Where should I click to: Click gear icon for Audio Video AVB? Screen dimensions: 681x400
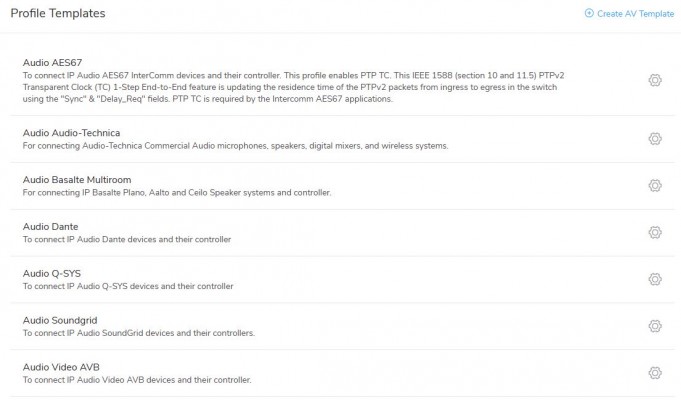[655, 373]
